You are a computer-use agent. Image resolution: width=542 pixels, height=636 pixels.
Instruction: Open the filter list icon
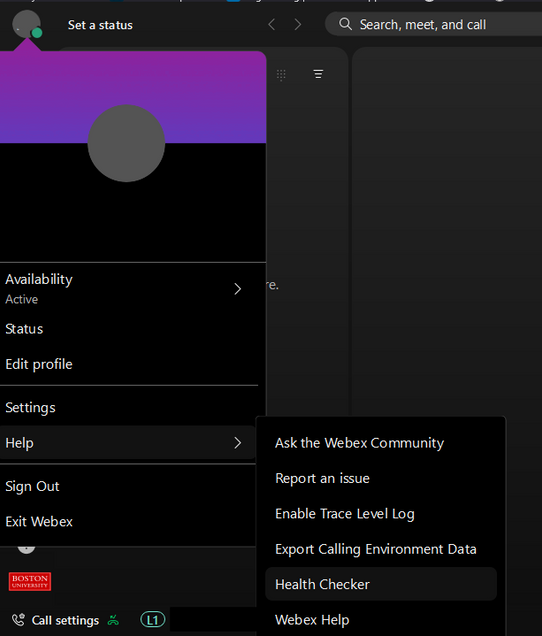(318, 74)
